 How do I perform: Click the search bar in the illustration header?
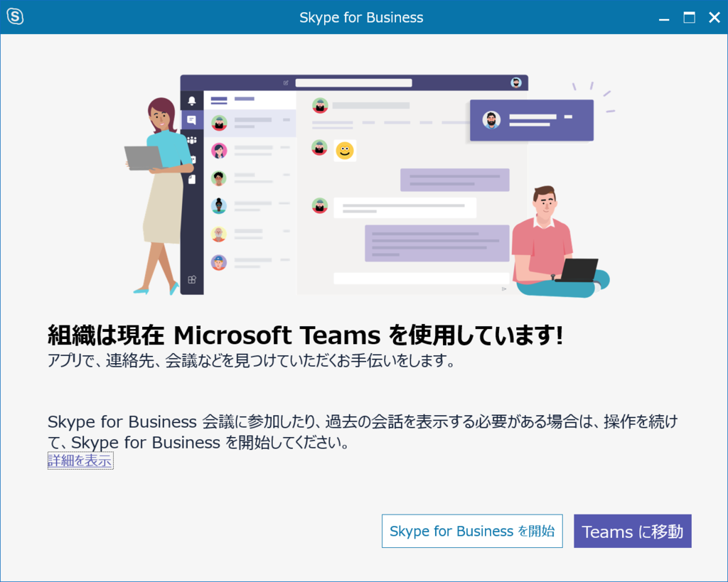point(353,83)
